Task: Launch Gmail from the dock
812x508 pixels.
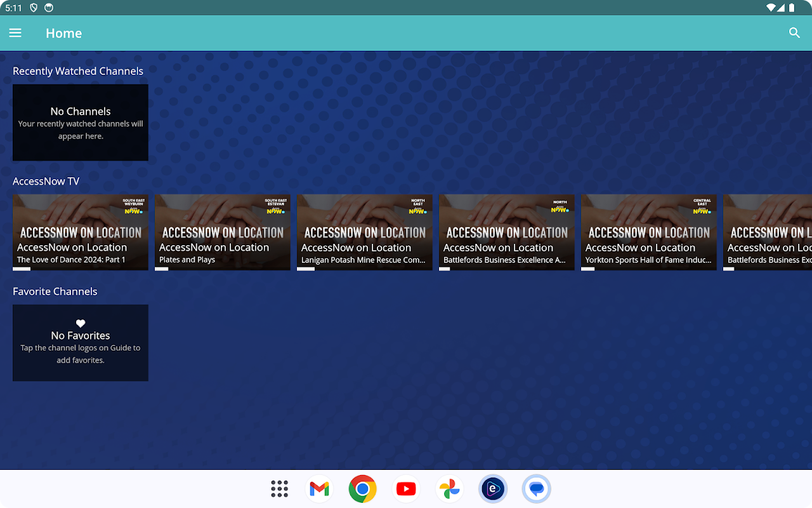Action: pyautogui.click(x=320, y=489)
